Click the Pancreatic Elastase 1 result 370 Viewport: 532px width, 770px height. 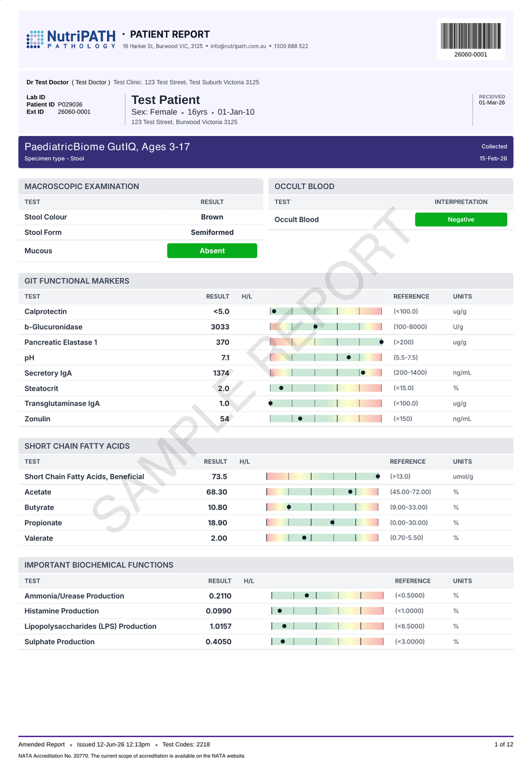pos(222,342)
